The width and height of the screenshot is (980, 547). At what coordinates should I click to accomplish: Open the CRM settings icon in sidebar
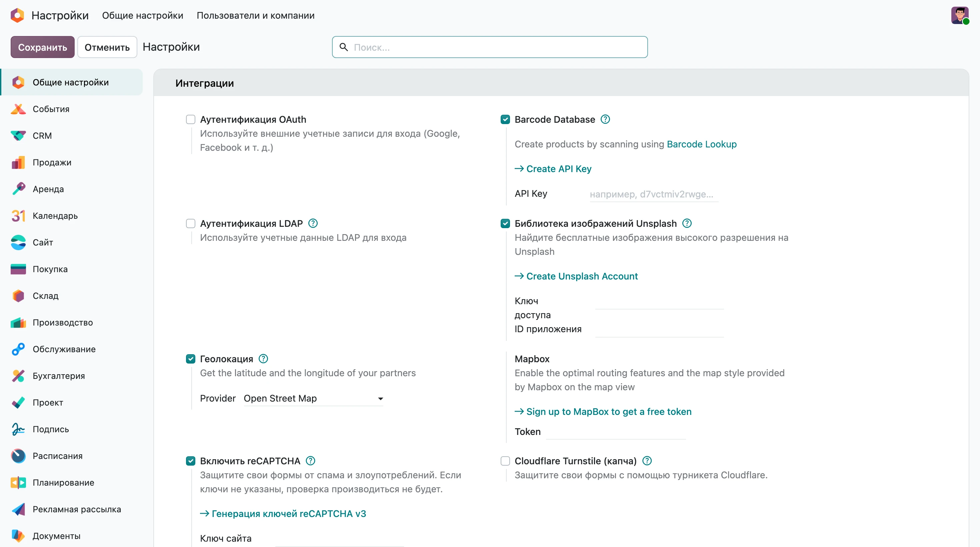click(x=18, y=135)
